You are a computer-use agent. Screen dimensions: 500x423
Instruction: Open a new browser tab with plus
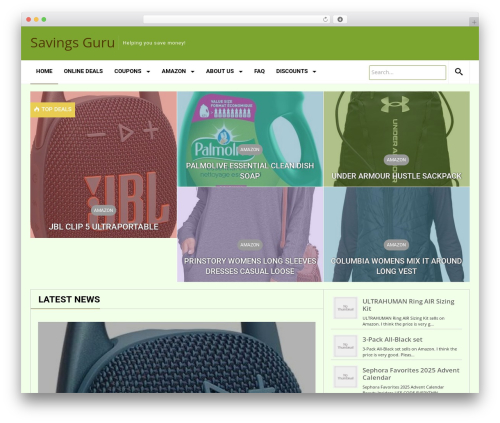pos(474,22)
